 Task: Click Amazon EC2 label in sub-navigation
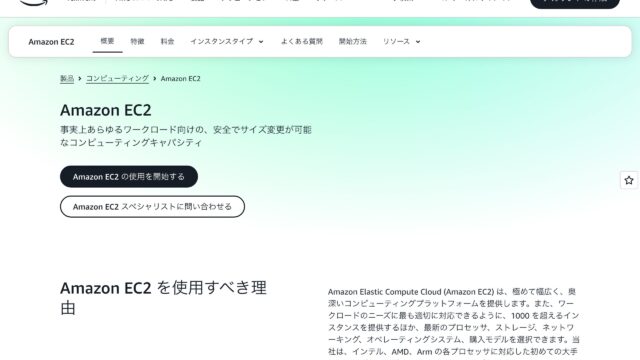(x=51, y=42)
